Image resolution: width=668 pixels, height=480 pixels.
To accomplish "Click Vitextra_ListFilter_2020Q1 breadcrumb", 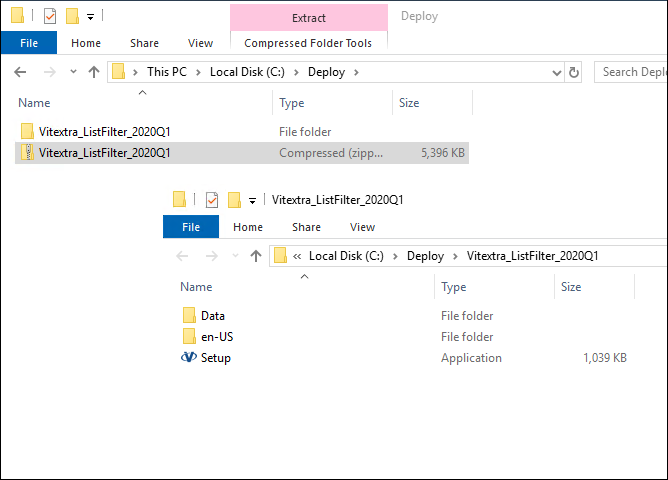I will pyautogui.click(x=533, y=256).
